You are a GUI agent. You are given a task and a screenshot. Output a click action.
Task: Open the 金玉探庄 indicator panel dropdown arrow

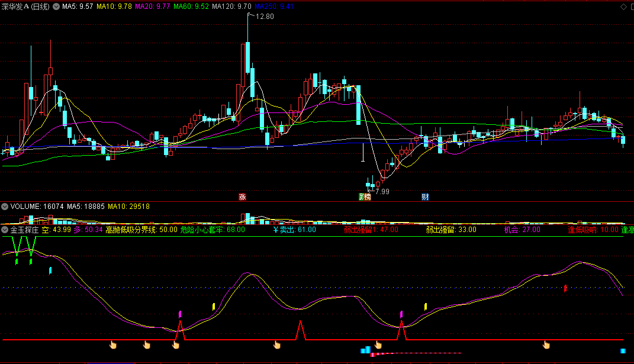pos(5,230)
